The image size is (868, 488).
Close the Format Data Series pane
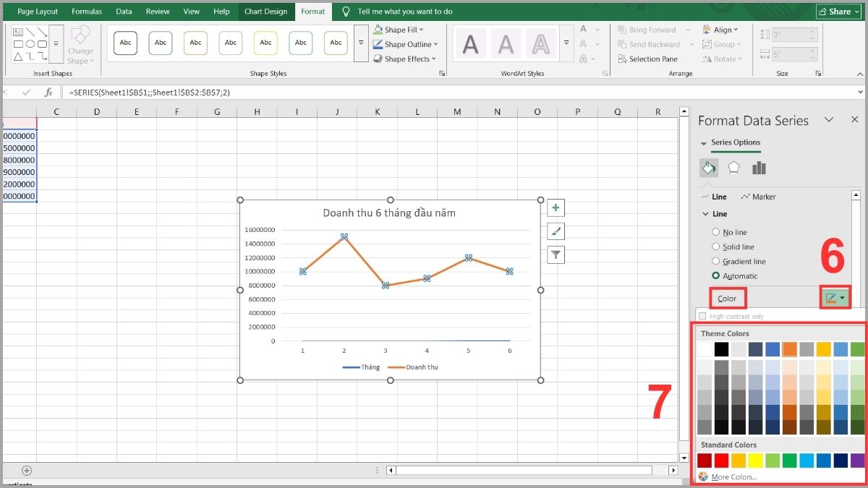point(854,120)
